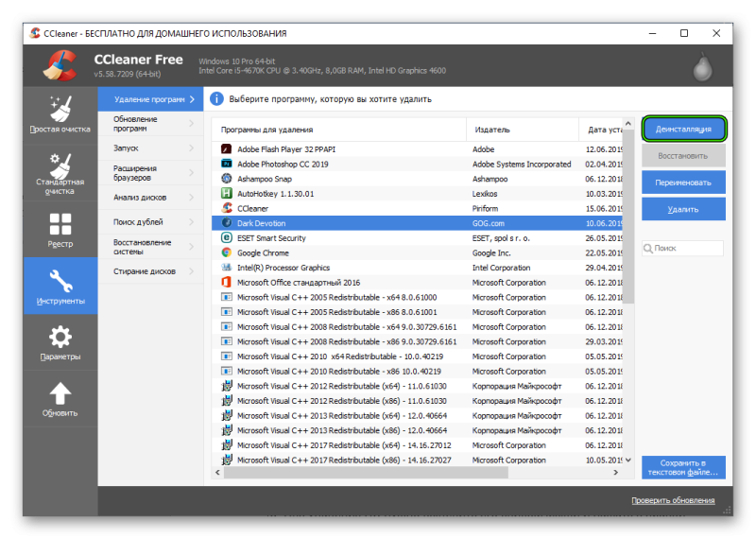The image size is (756, 539).
Task: Select Microsoft Visual C++ 2013 (x64) row
Action: [417, 415]
